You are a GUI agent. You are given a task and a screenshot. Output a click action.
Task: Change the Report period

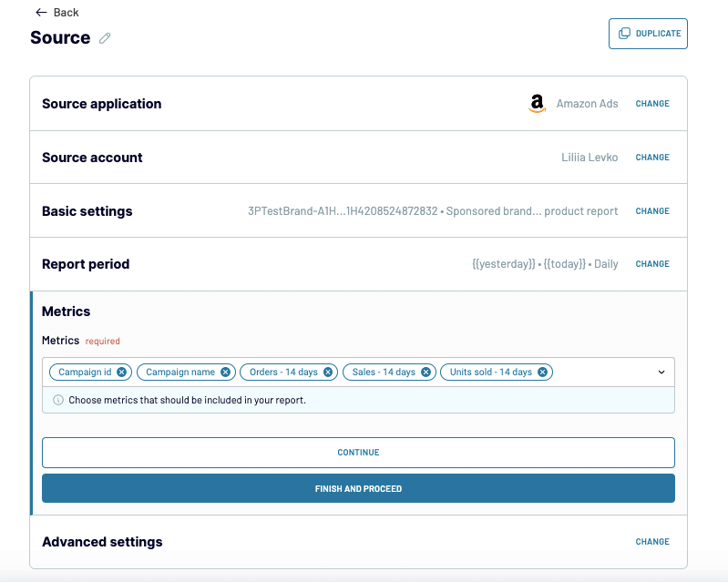(x=652, y=264)
